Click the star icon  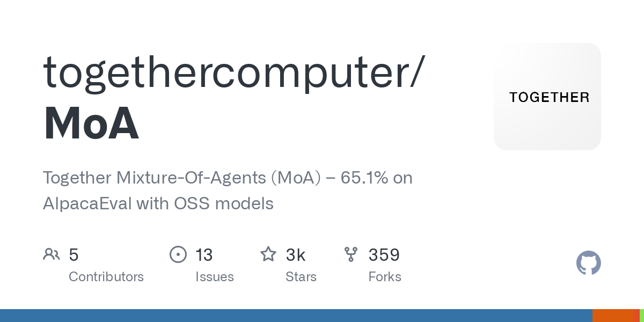click(268, 254)
